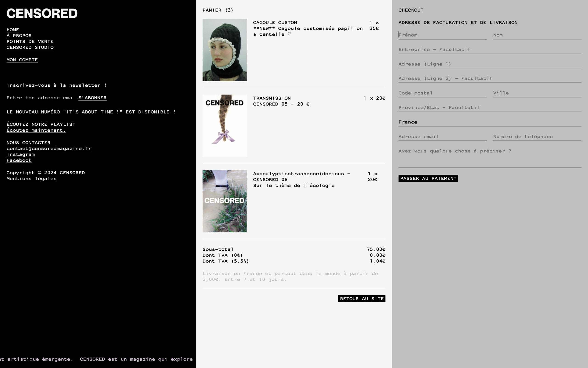Click the Code postal field
The width and height of the screenshot is (588, 368).
(x=442, y=93)
